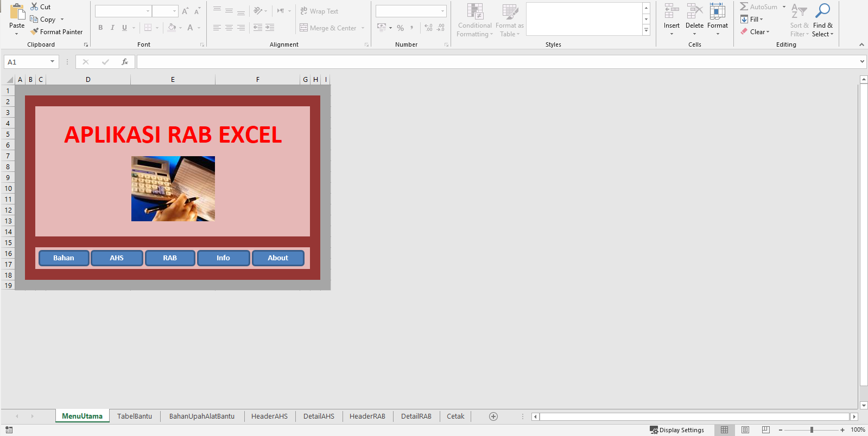The width and height of the screenshot is (868, 436).
Task: Switch to the Cetak sheet tab
Action: click(x=455, y=416)
